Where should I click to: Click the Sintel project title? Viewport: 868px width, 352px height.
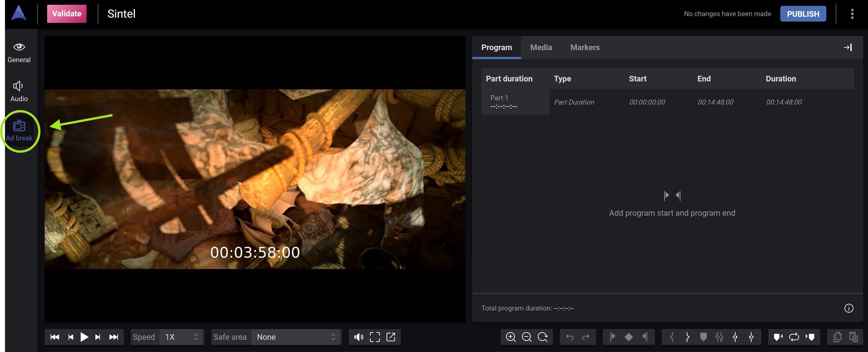(x=121, y=14)
